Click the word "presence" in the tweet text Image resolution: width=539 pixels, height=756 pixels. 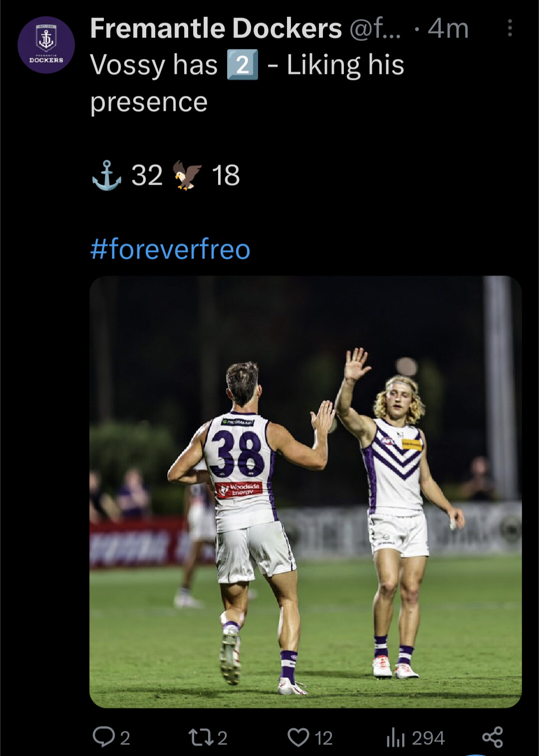pyautogui.click(x=149, y=103)
